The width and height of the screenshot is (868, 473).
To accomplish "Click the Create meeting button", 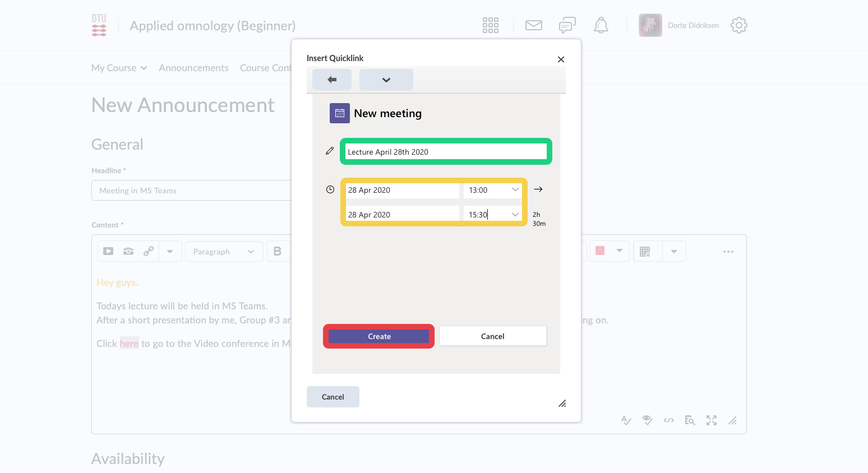I will [x=379, y=336].
